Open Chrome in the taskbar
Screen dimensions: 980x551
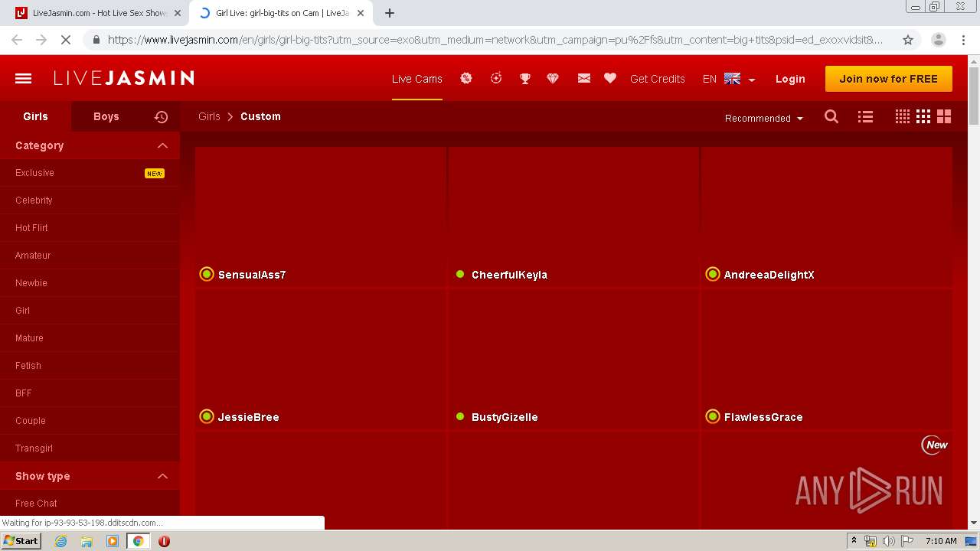[138, 541]
